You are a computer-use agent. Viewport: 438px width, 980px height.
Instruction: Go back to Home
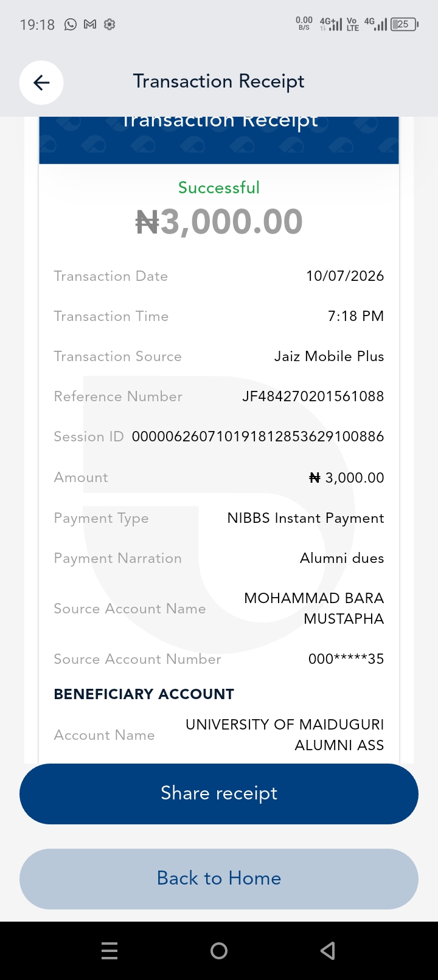[219, 878]
